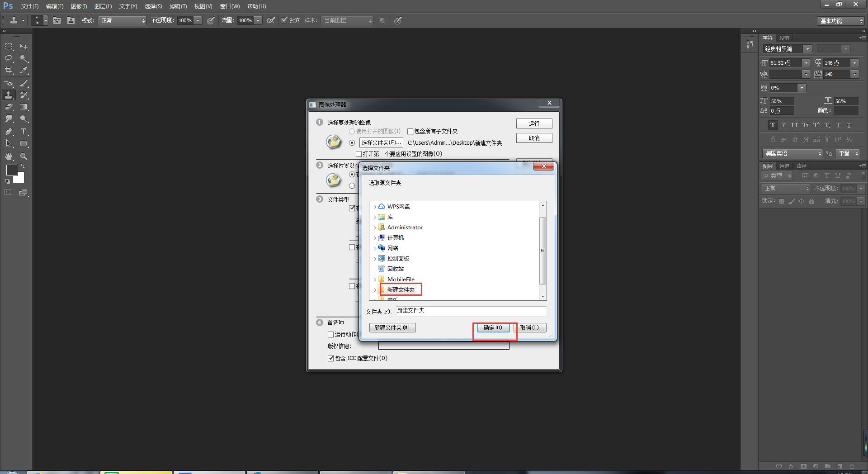Select the Red Eye healing tool
The image size is (868, 474).
click(9, 83)
